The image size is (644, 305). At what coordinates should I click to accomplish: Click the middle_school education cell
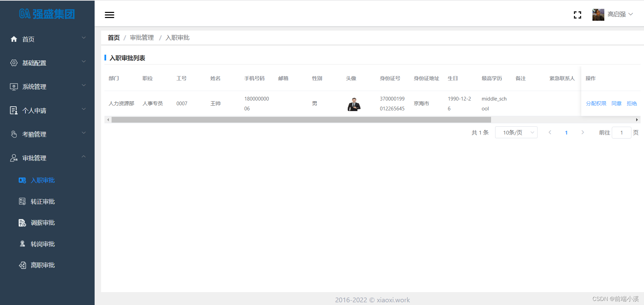[x=494, y=104]
